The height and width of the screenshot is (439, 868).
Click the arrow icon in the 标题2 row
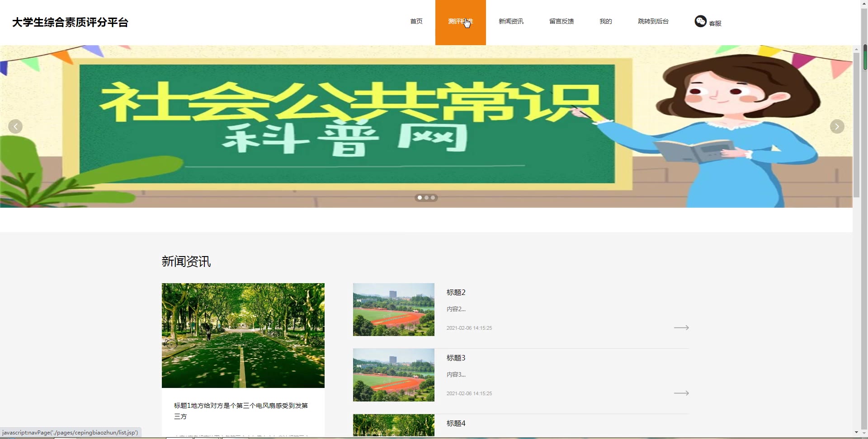(681, 327)
